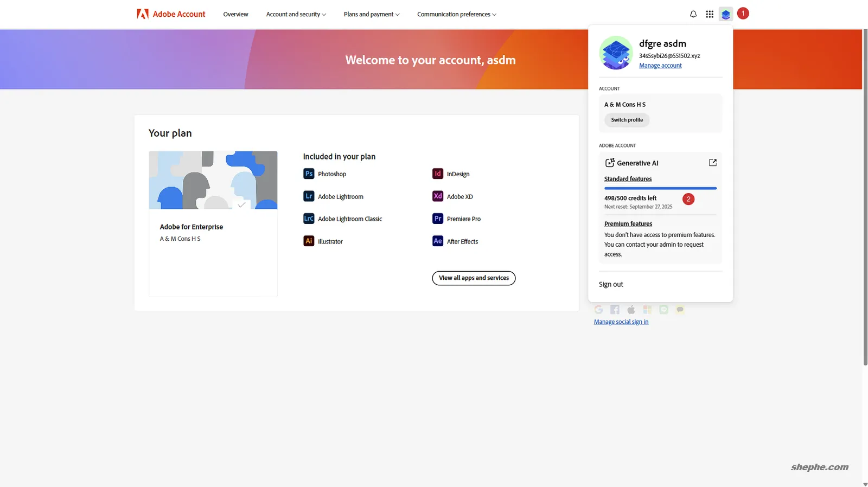Screen dimensions: 868x487
Task: Click the Lightroom Classic LrC icon
Action: click(x=309, y=219)
